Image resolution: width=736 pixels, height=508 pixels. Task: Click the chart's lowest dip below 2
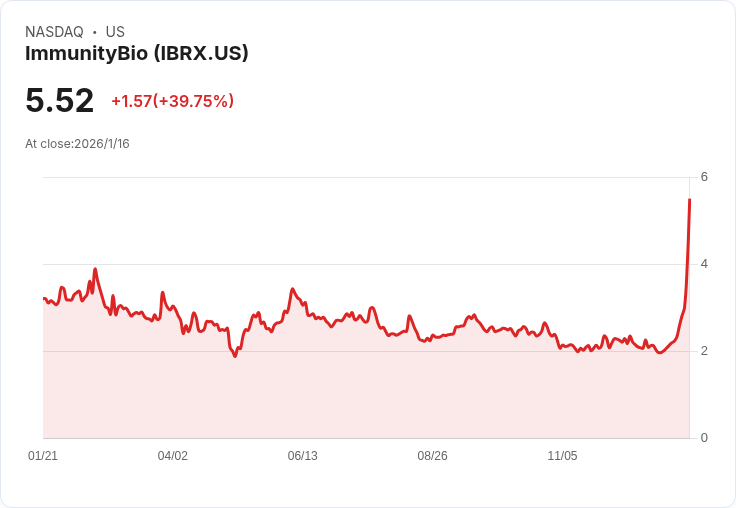coord(235,356)
